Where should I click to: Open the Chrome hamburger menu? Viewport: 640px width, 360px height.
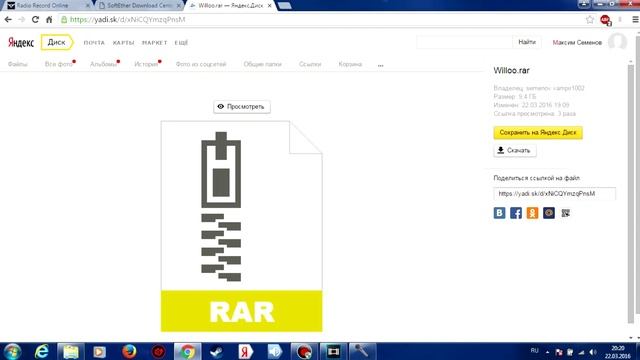click(x=635, y=20)
